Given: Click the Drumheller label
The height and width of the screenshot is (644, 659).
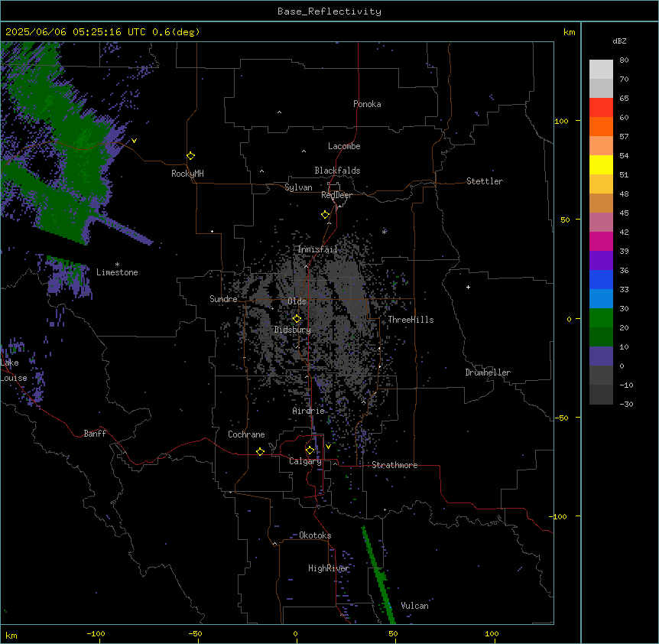Looking at the screenshot, I should coord(488,372).
